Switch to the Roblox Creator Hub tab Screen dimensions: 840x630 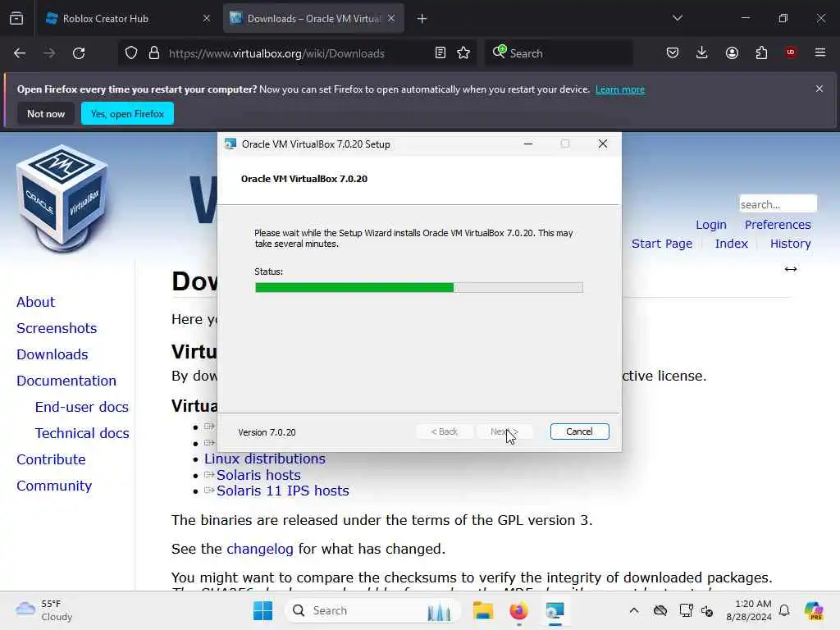tap(127, 19)
